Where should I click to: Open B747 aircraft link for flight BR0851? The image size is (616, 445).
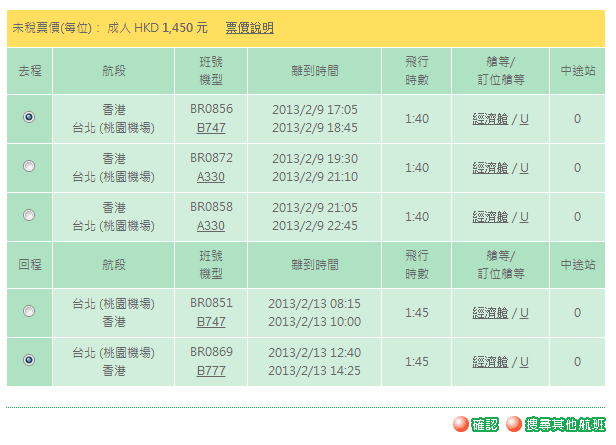[211, 322]
